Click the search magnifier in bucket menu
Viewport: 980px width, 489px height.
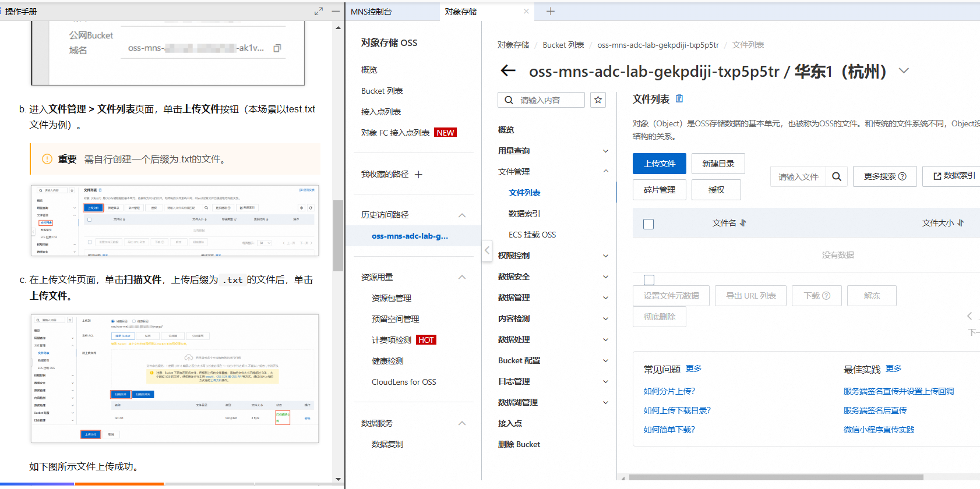[509, 100]
